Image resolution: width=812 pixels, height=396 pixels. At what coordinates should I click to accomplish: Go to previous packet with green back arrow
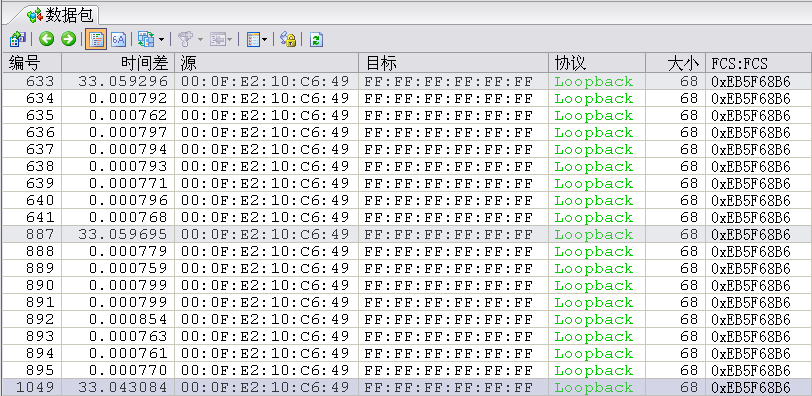point(47,39)
